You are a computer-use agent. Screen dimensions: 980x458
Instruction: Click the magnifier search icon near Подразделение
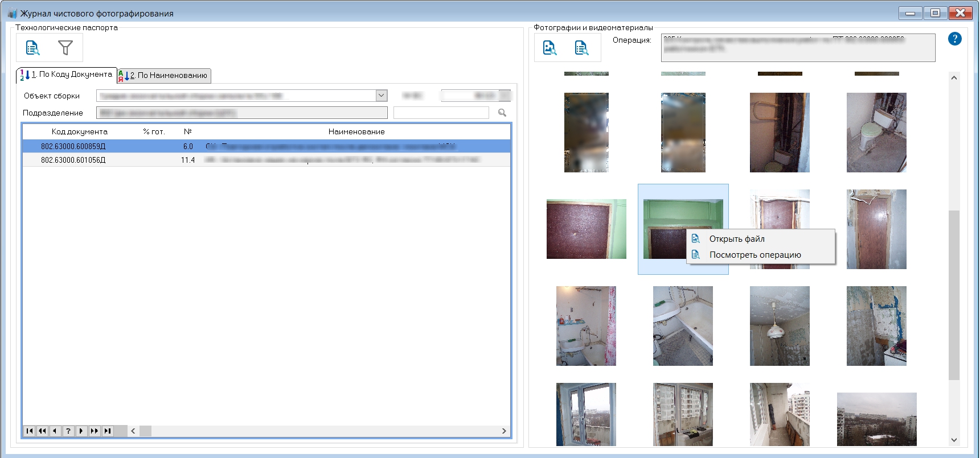[x=502, y=113]
